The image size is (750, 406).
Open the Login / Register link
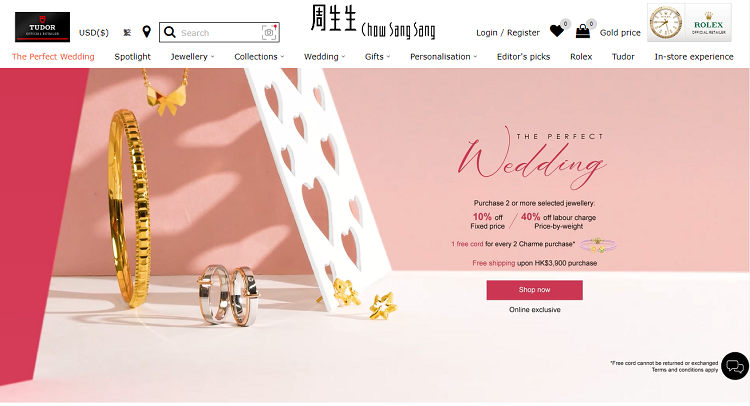tap(507, 33)
